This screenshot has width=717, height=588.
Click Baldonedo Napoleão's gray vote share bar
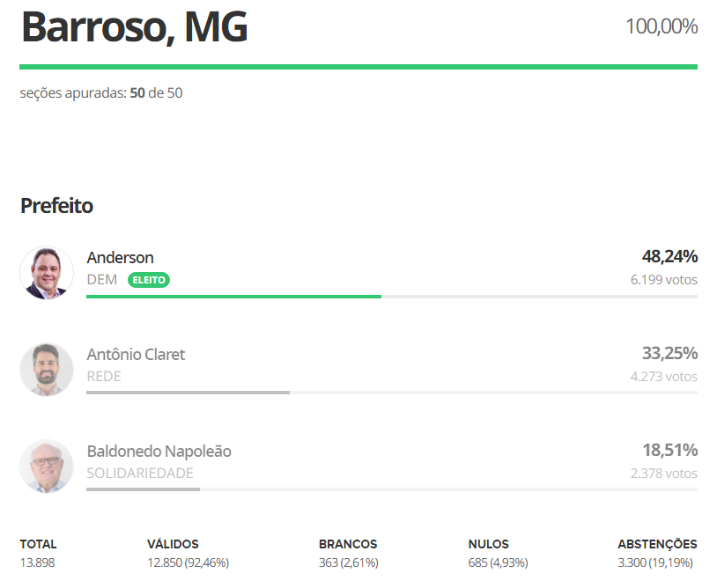143,489
